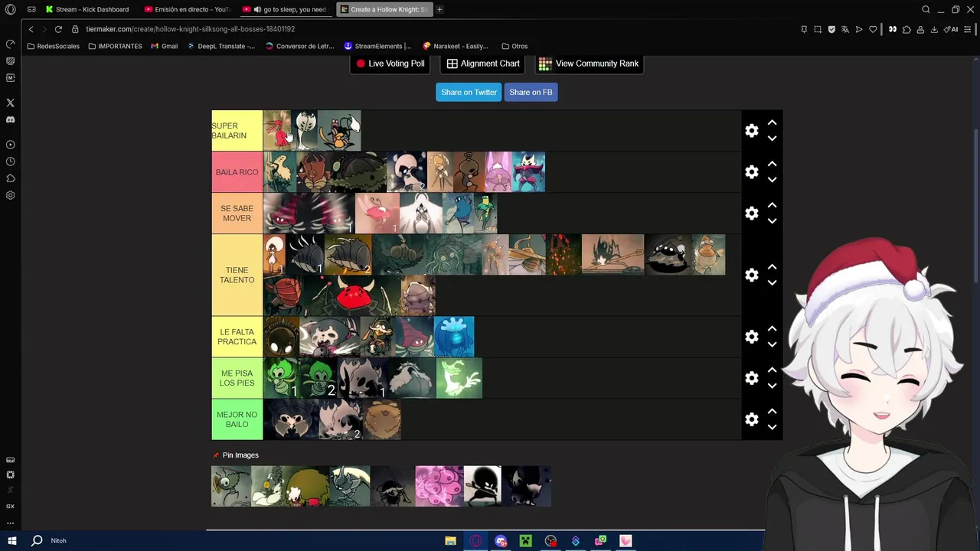Click the Live Voting Poll button
The width and height of the screenshot is (980, 551).
390,64
